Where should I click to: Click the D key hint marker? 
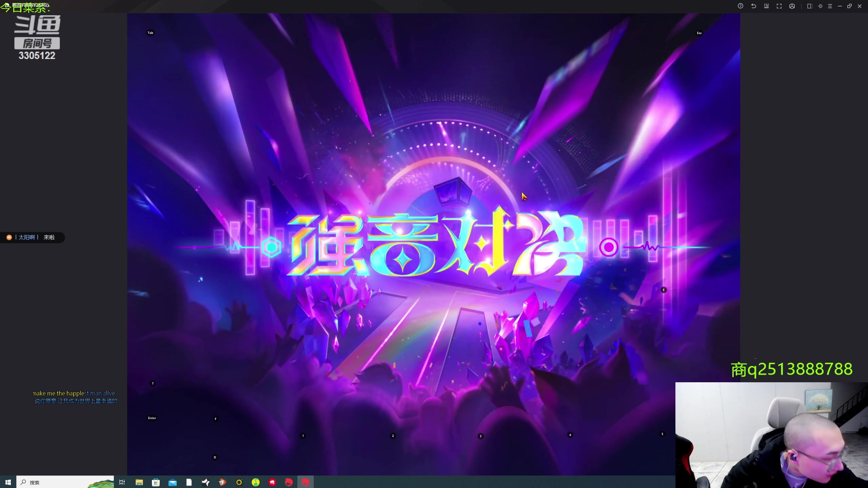coord(215,457)
